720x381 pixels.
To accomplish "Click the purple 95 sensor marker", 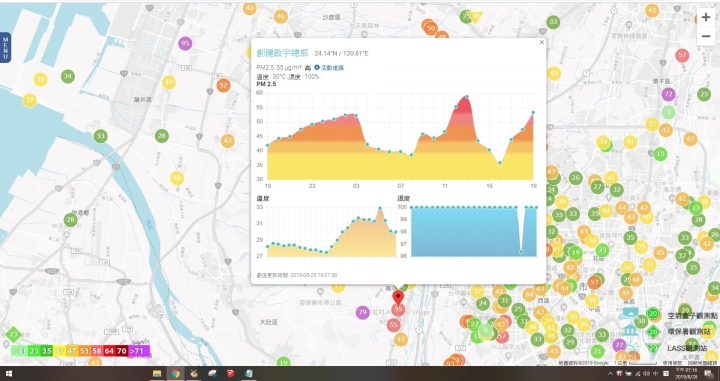I will (x=185, y=44).
